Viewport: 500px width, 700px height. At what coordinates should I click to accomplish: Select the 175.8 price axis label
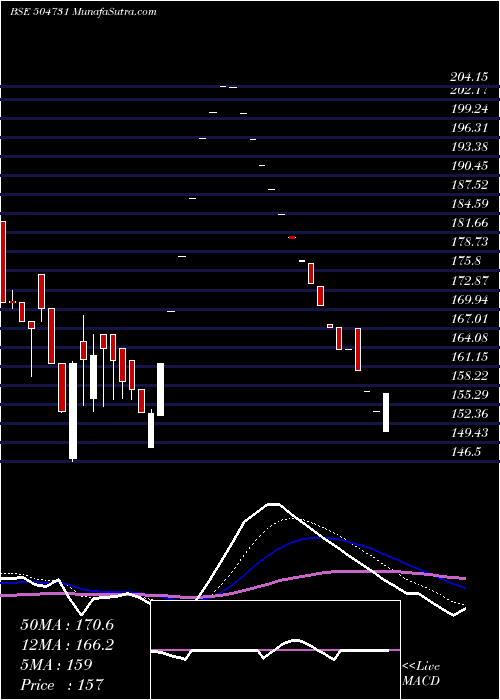coord(466,261)
